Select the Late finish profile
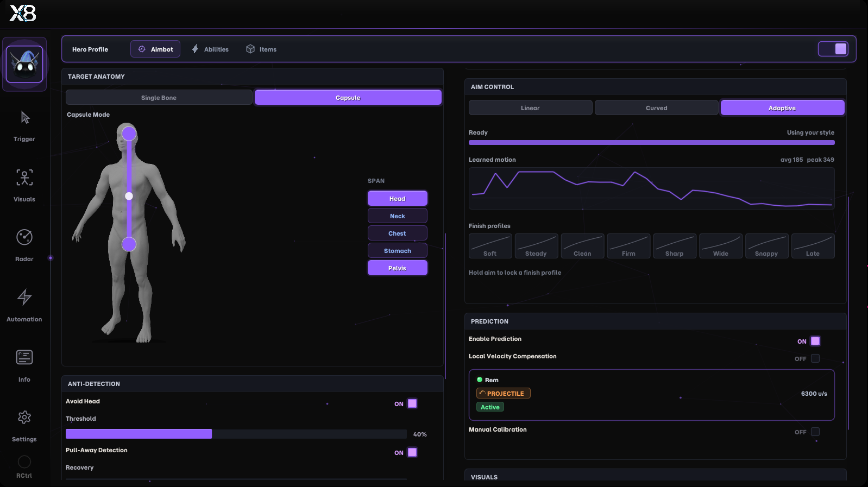 pos(813,246)
